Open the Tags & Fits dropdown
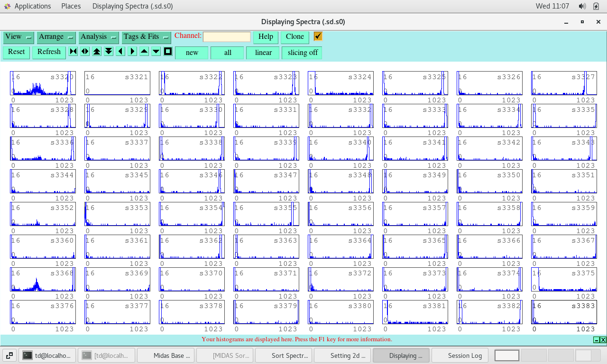This screenshot has height=364, width=607. click(146, 37)
